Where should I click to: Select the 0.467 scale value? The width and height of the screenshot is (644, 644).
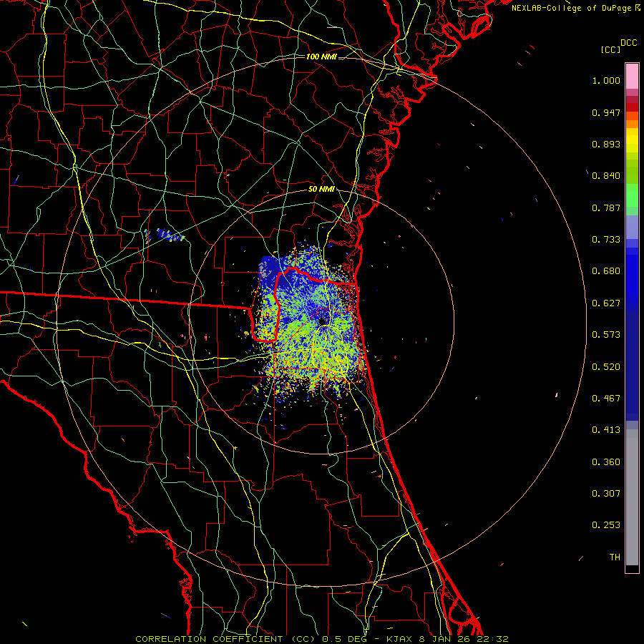[x=606, y=399]
